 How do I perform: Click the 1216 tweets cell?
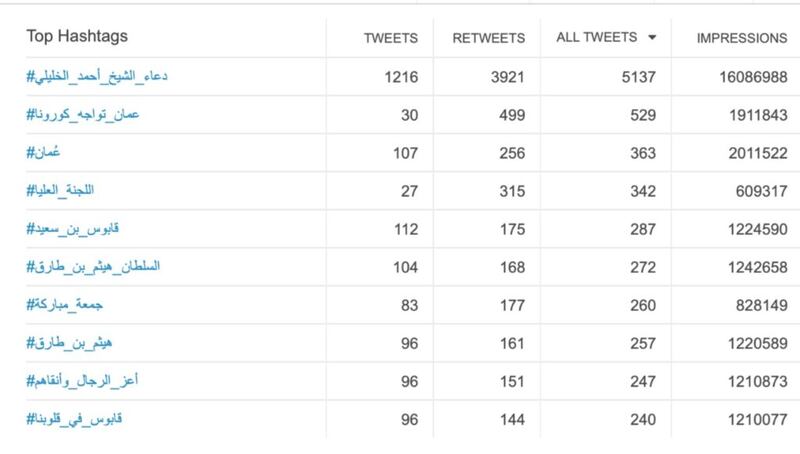[x=400, y=77]
